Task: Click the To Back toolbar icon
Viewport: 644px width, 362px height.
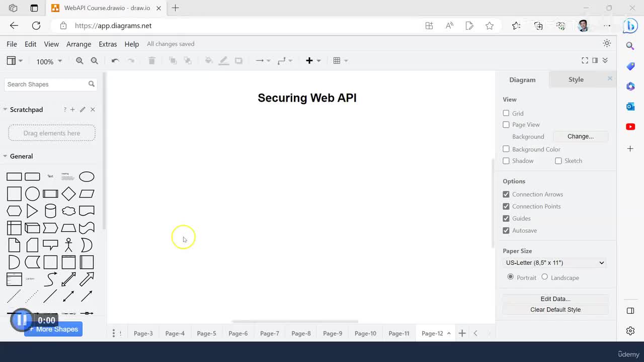Action: click(188, 61)
